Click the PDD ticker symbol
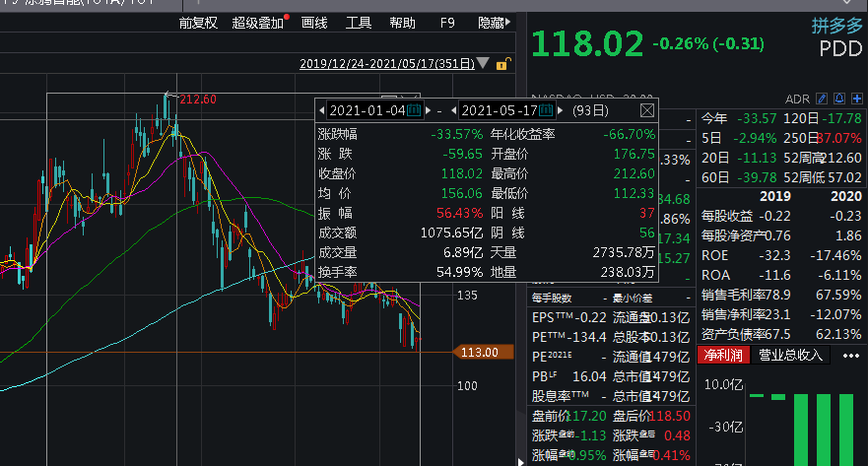Screen dimensions: 868x466 click(840, 49)
